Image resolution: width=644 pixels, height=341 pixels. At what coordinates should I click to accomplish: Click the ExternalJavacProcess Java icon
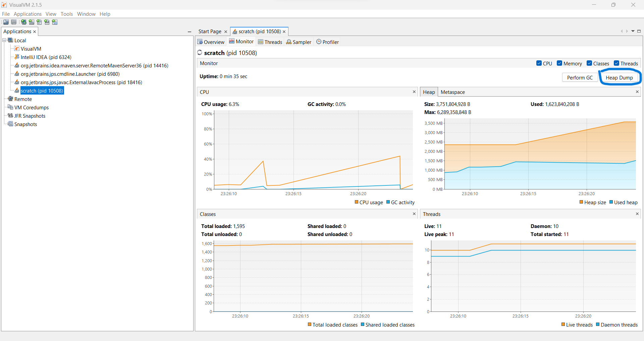(x=17, y=82)
